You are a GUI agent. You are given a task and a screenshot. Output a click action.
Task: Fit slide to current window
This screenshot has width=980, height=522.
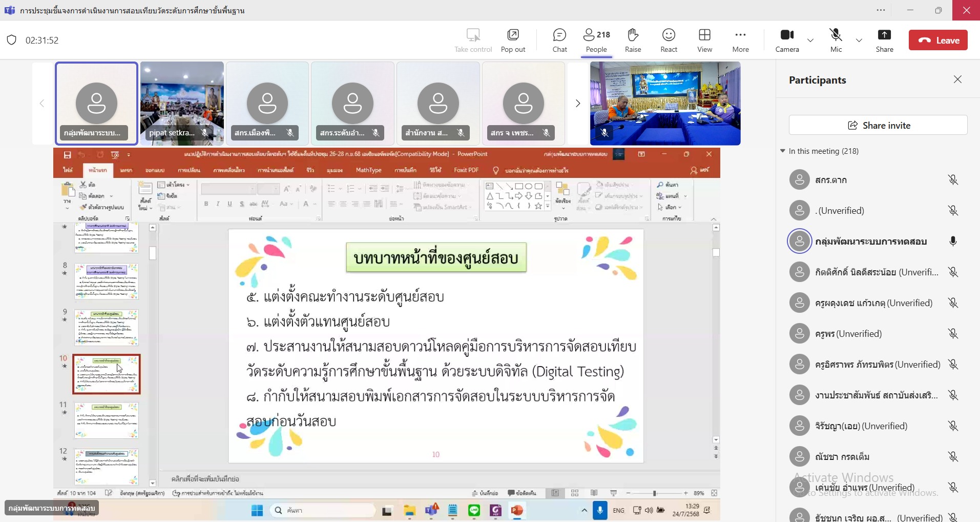point(714,493)
